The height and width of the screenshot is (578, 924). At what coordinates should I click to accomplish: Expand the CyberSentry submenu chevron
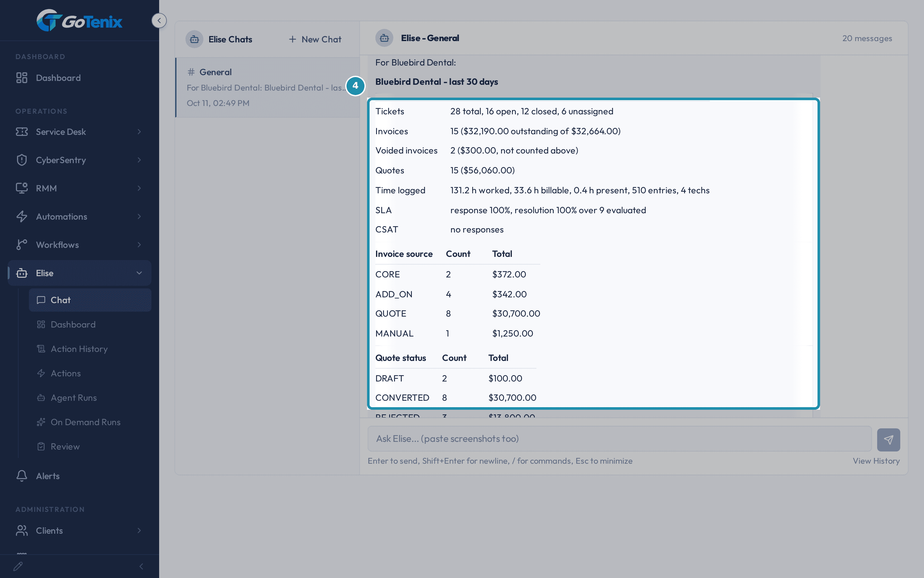(x=139, y=160)
